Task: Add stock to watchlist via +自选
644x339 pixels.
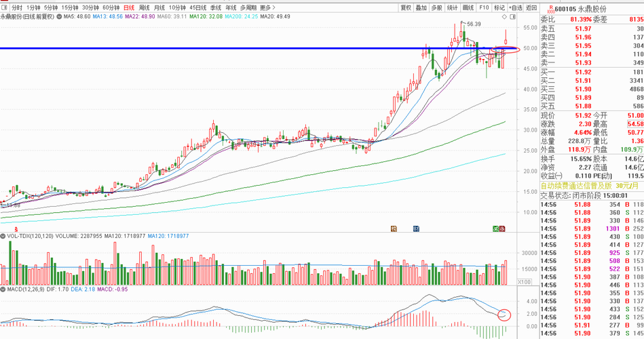Action: (x=515, y=8)
